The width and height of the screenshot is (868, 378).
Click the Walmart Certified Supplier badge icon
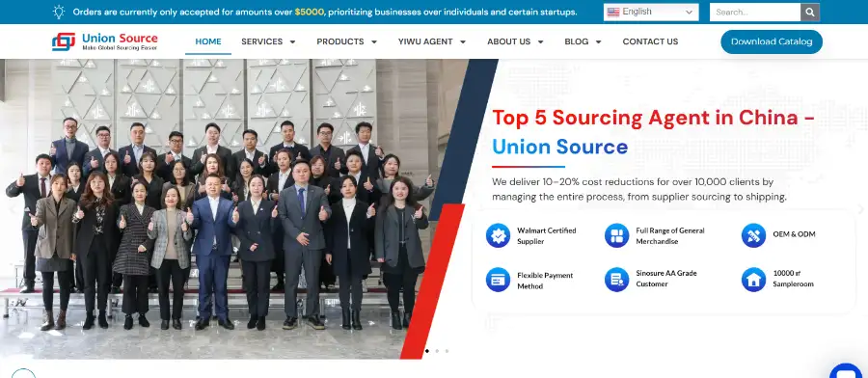click(x=498, y=235)
